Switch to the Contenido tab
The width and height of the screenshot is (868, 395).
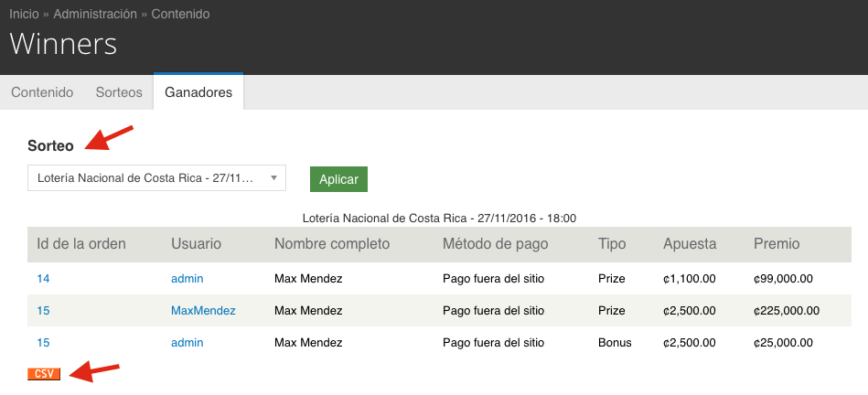tap(42, 92)
